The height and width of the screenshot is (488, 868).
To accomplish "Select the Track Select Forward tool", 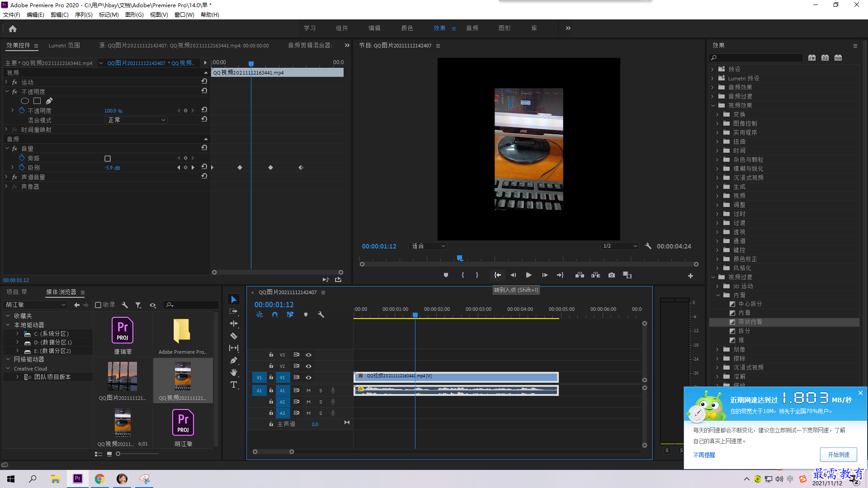I will [234, 311].
